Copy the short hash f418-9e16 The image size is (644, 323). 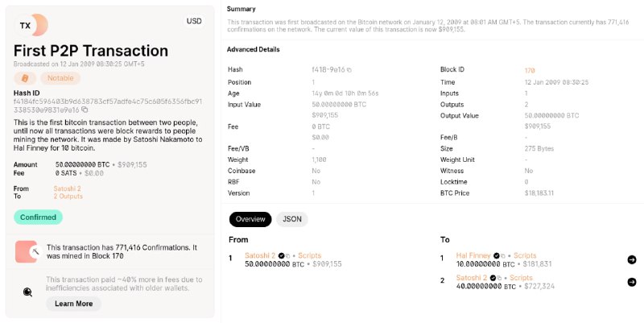(349, 70)
